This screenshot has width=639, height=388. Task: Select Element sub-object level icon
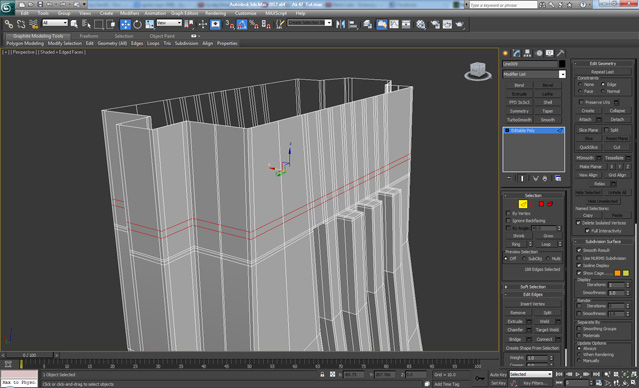coord(550,204)
